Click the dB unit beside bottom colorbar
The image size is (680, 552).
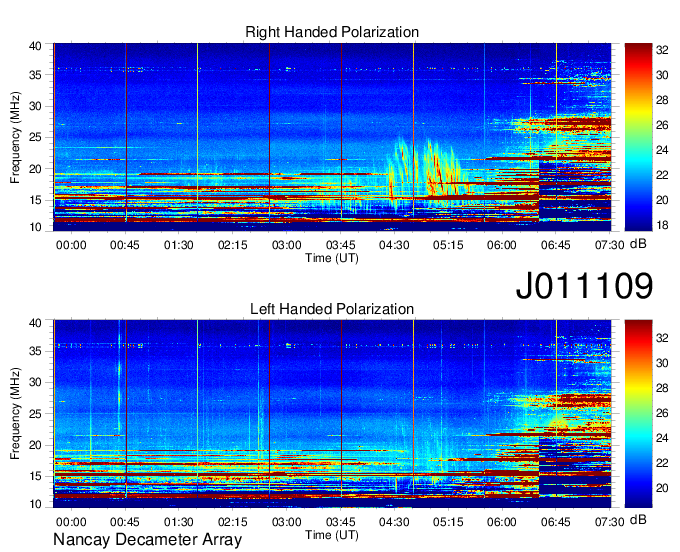638,520
